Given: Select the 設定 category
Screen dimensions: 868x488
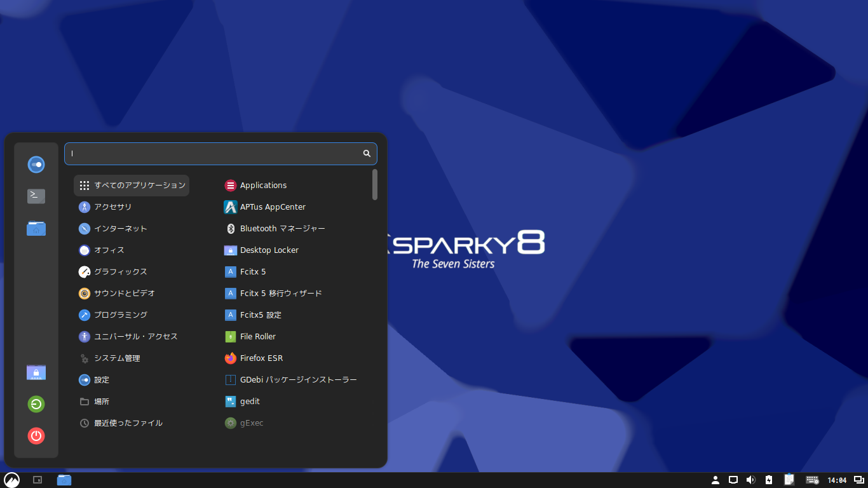Looking at the screenshot, I should [132, 380].
